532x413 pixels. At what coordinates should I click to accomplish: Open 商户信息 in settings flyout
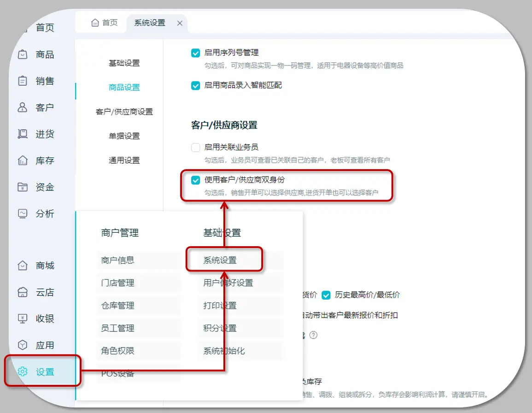(x=139, y=260)
